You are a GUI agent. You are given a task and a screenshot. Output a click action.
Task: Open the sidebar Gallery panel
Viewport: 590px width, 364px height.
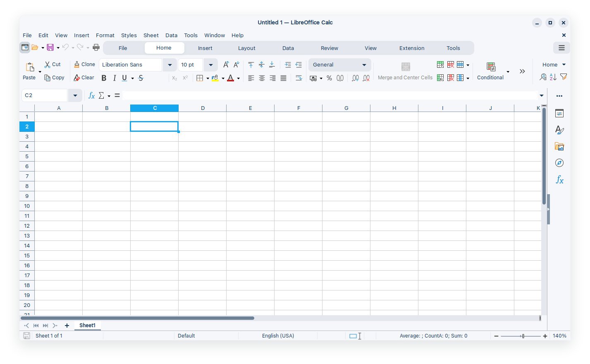559,146
